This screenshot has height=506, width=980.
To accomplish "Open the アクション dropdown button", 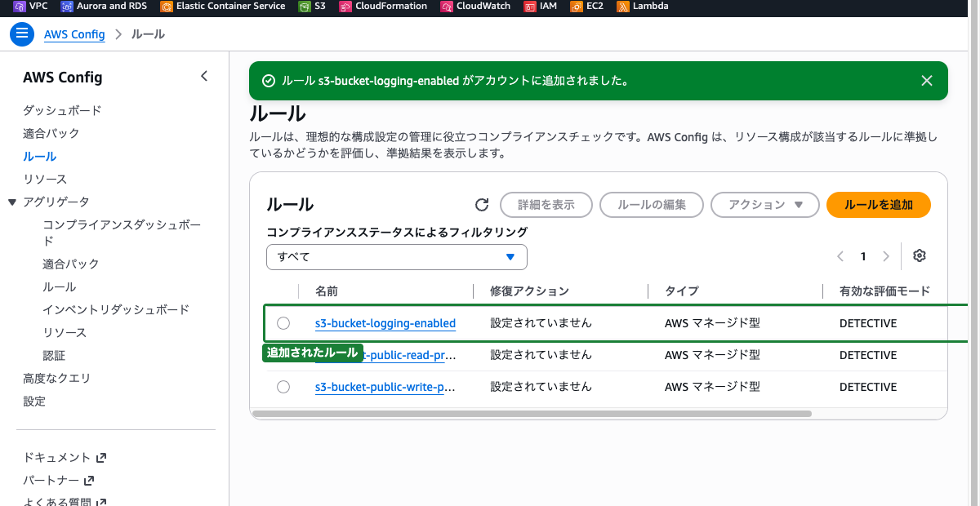I will tap(765, 205).
